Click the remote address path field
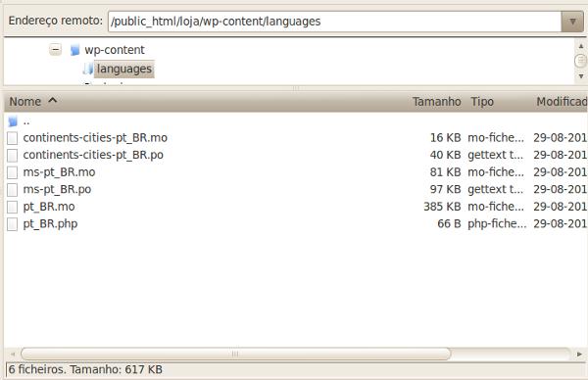The height and width of the screenshot is (380, 588). (x=334, y=22)
